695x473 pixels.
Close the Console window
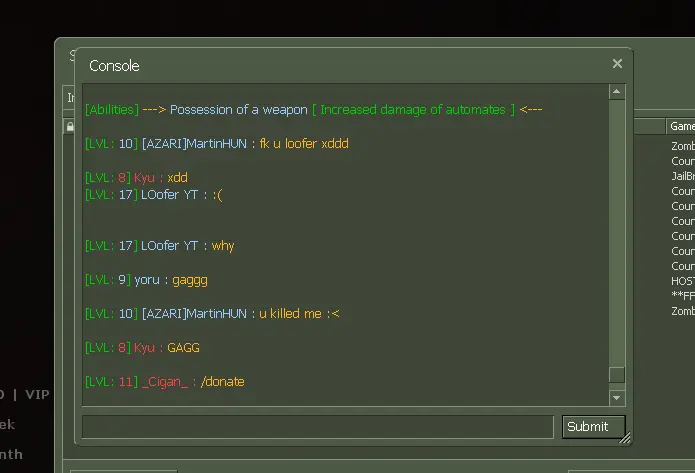pos(617,64)
